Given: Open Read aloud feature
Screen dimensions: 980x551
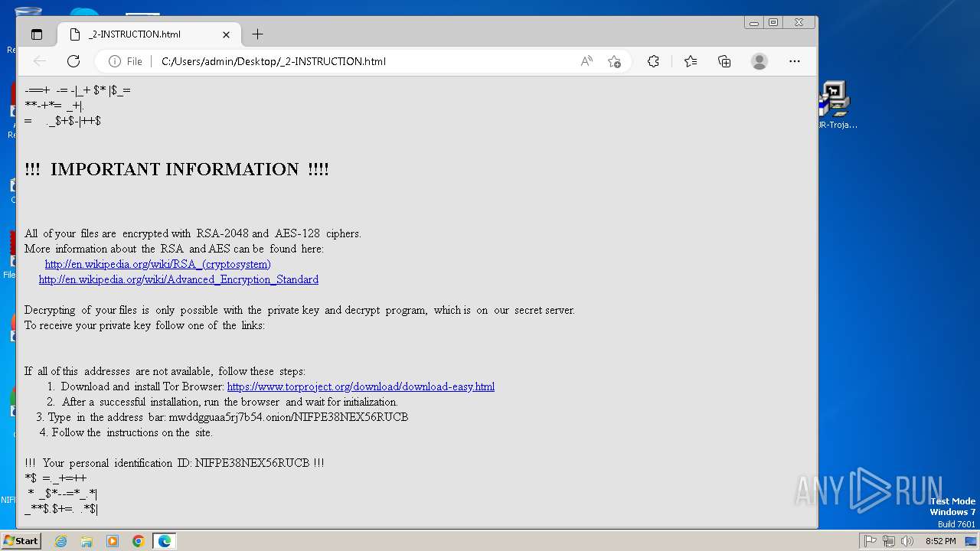Looking at the screenshot, I should 586,61.
